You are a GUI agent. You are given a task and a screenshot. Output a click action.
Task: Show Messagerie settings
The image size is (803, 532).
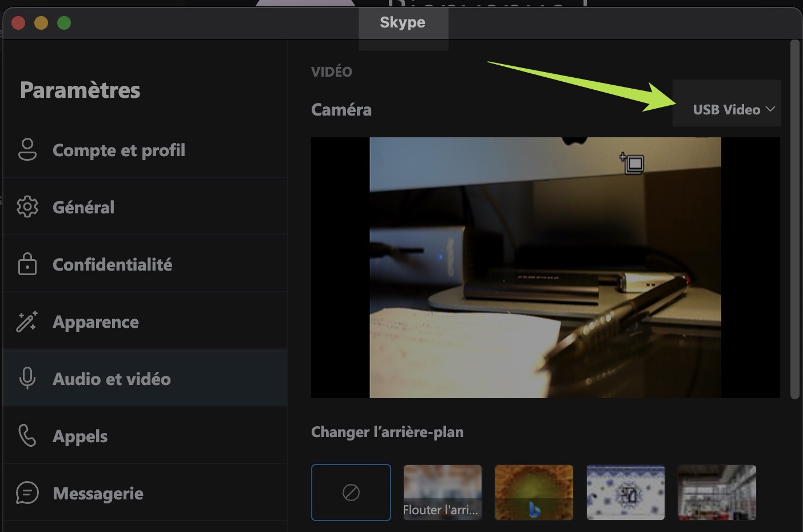click(x=145, y=493)
